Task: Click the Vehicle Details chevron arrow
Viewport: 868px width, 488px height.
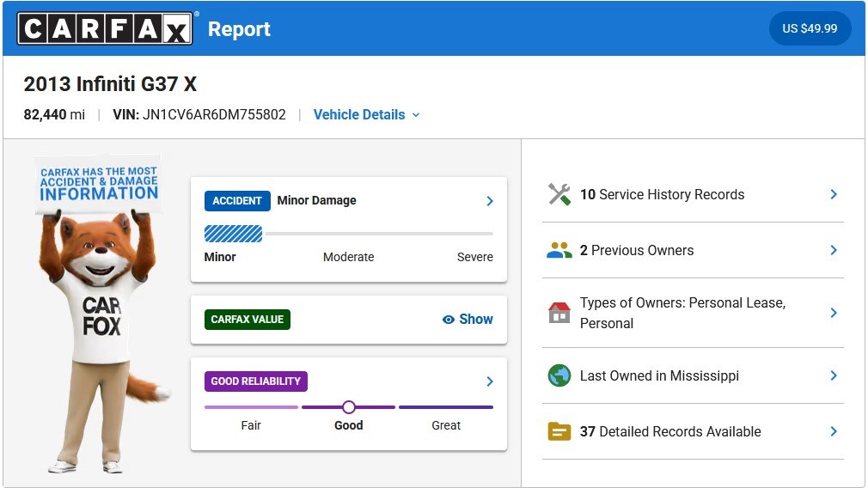Action: tap(416, 115)
